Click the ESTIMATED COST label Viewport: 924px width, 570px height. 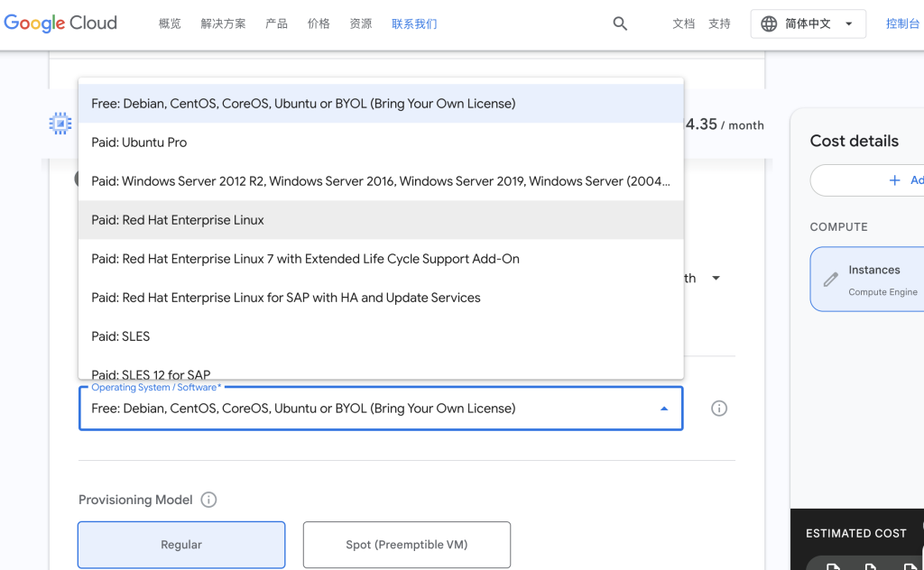point(856,534)
